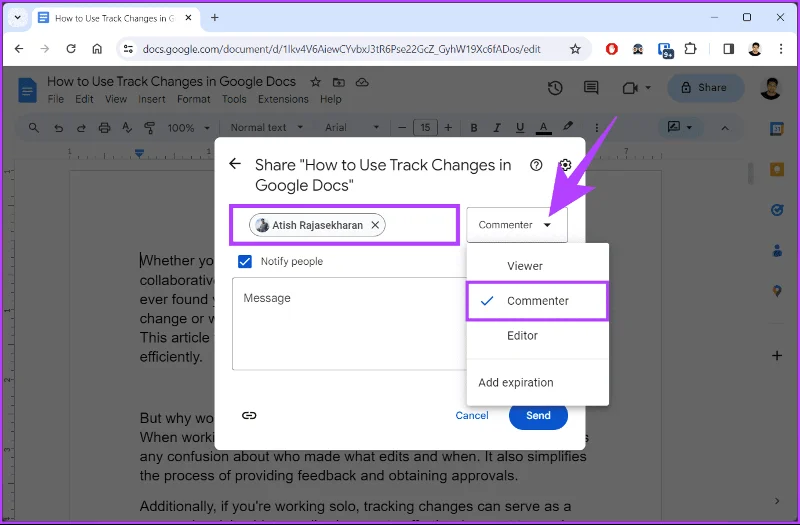The image size is (800, 525).
Task: Toggle Bold formatting
Action: click(473, 128)
